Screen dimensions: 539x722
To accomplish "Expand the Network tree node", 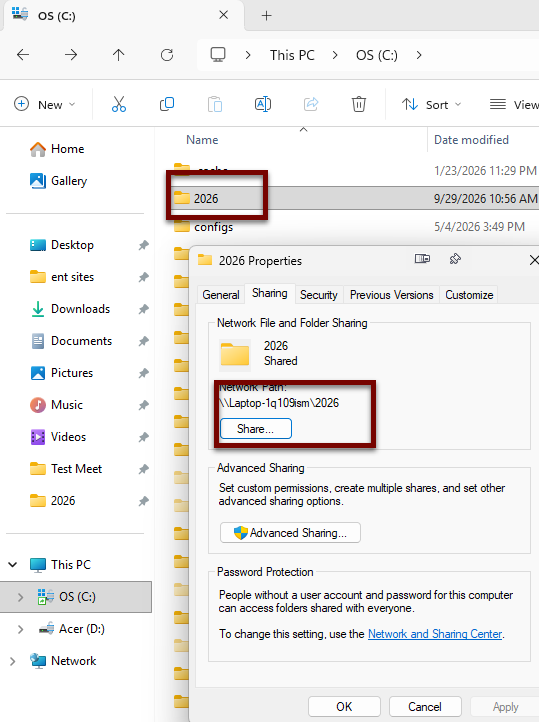I will coord(12,661).
